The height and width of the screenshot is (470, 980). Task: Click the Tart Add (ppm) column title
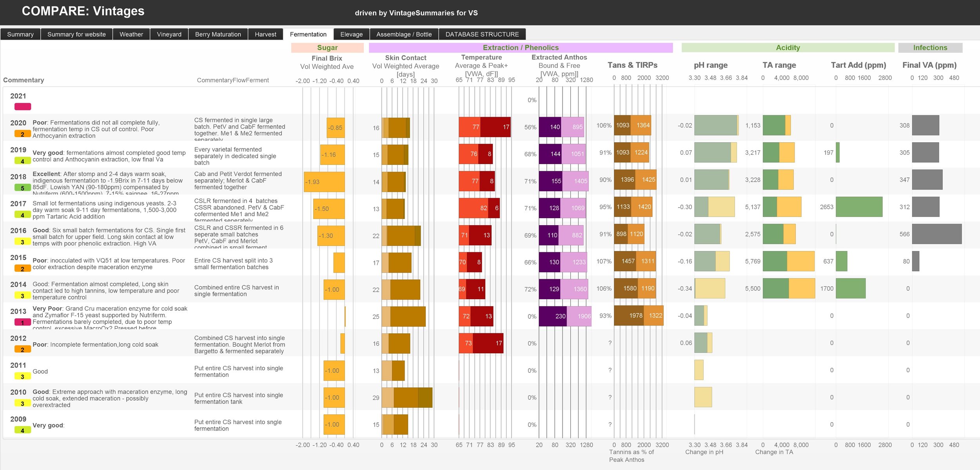pyautogui.click(x=858, y=65)
